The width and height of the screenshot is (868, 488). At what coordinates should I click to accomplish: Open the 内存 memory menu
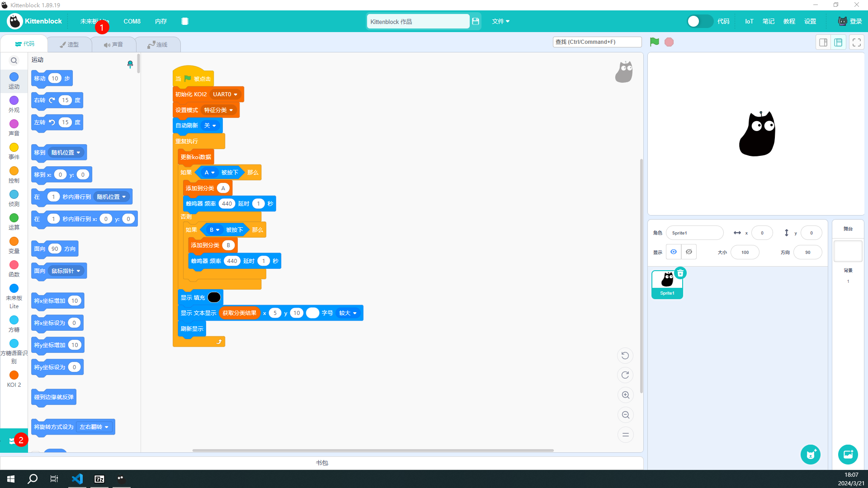click(161, 21)
